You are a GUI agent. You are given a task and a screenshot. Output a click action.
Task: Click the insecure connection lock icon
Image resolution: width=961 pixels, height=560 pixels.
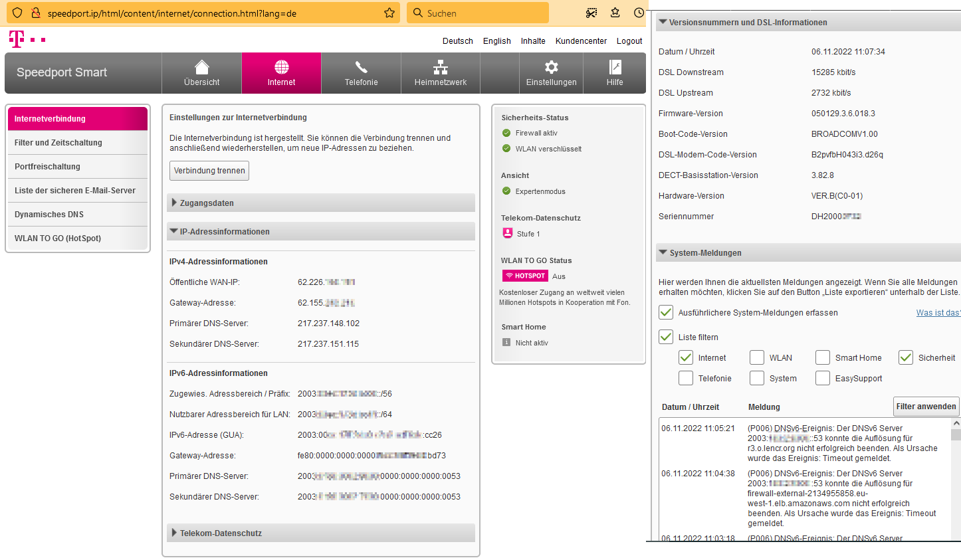click(x=36, y=13)
